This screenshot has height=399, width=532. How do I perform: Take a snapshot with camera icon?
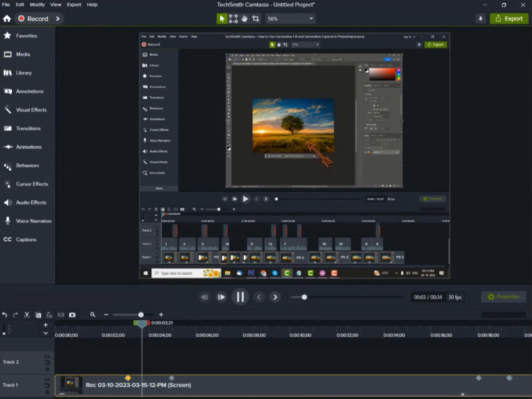[72, 315]
